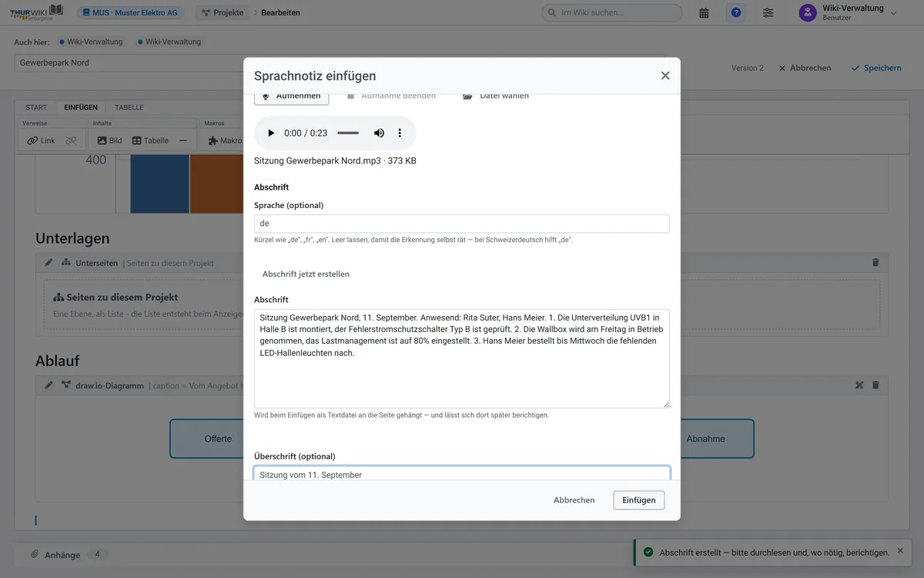Click the Wiki-Verwaltung user avatar
This screenshot has width=924, height=578.
click(x=808, y=12)
